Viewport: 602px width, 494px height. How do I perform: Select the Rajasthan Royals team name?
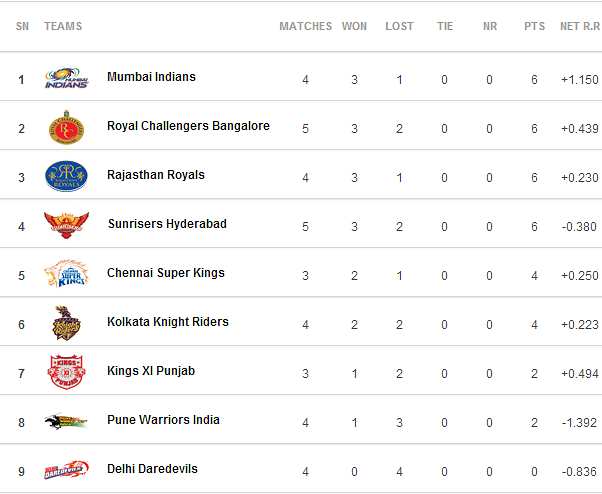click(155, 175)
